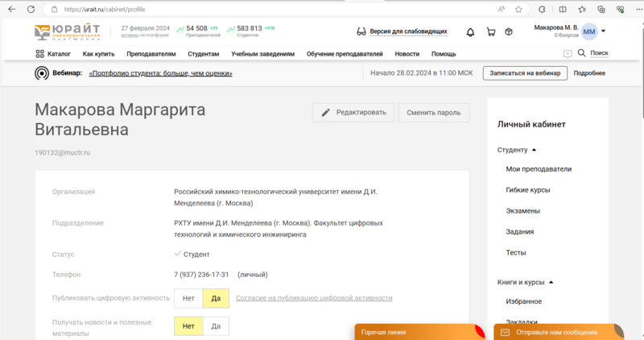The height and width of the screenshot is (340, 644).
Task: Click the Поиск search link
Action: pyautogui.click(x=599, y=53)
